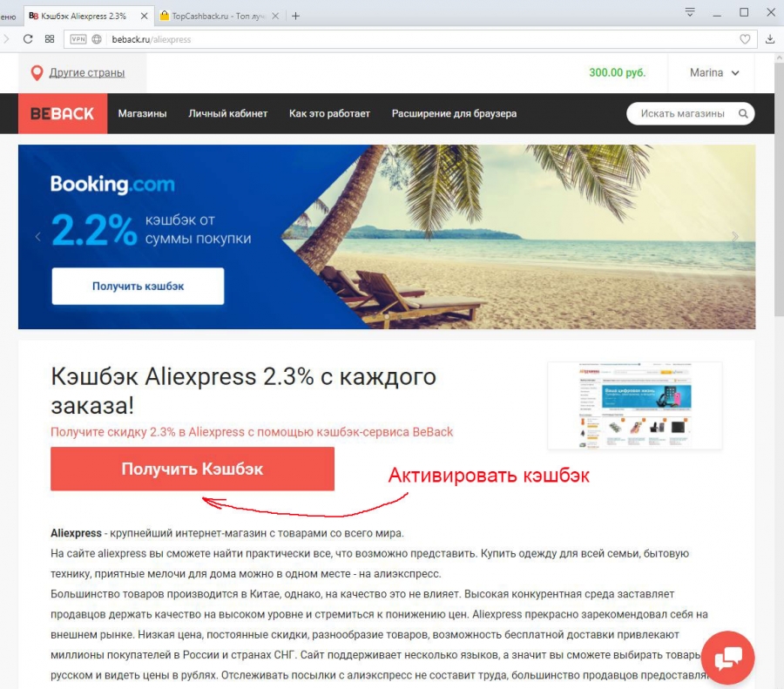Show the previous banner slide arrow
The width and height of the screenshot is (784, 689).
point(38,237)
